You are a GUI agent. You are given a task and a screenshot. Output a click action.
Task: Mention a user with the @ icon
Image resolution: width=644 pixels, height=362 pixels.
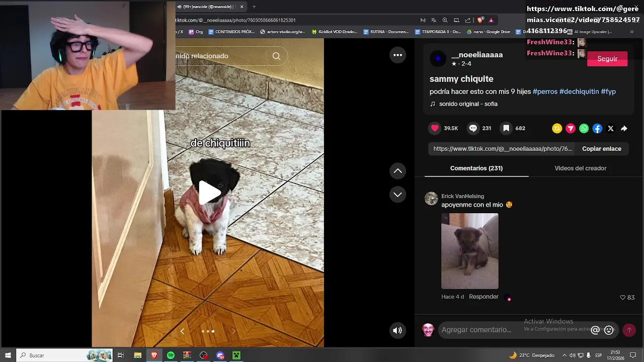coord(595,330)
